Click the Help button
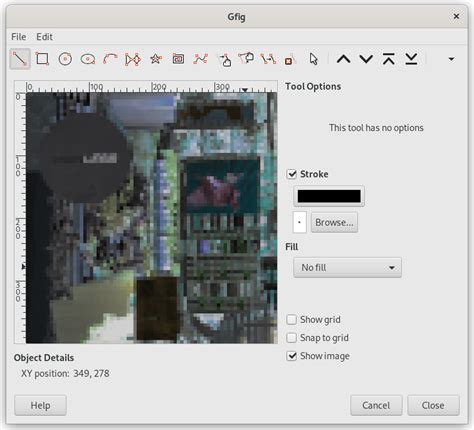This screenshot has height=430, width=474. 40,405
